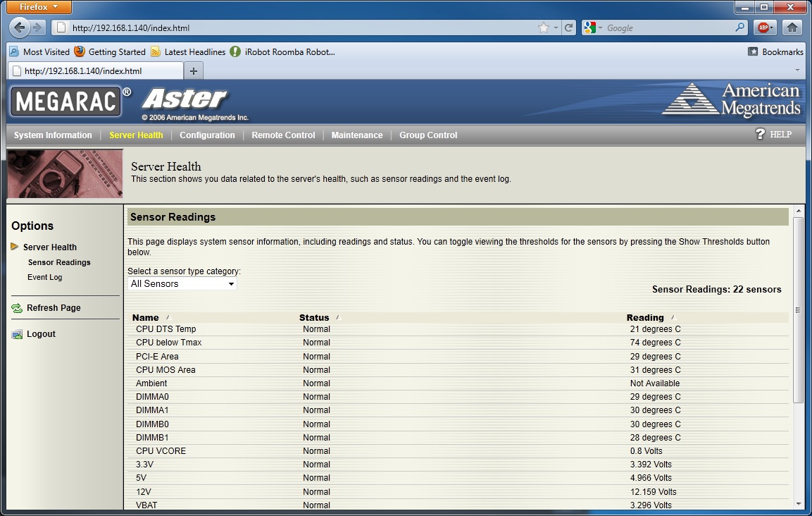Image resolution: width=812 pixels, height=516 pixels.
Task: Open a new tab with the plus button
Action: pos(194,71)
